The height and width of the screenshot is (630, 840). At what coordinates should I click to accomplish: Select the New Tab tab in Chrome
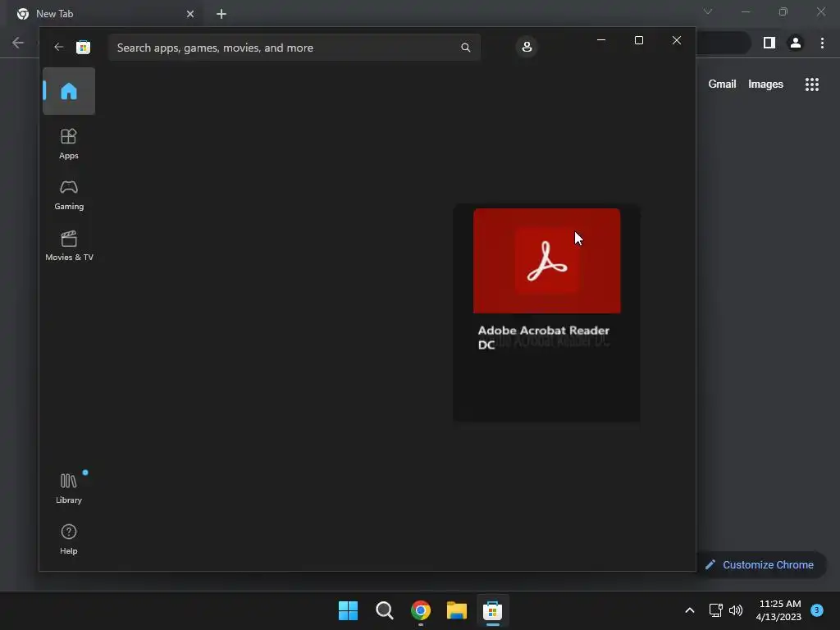click(x=104, y=14)
